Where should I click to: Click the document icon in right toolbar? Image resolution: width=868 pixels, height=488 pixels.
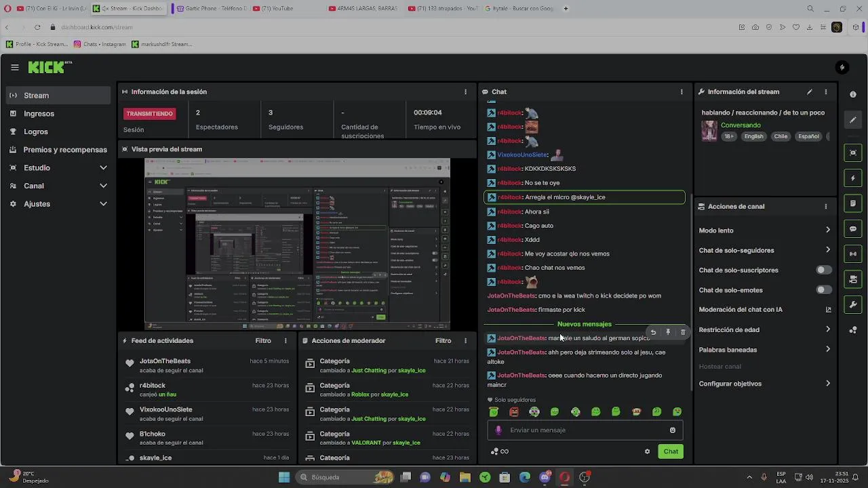853,203
